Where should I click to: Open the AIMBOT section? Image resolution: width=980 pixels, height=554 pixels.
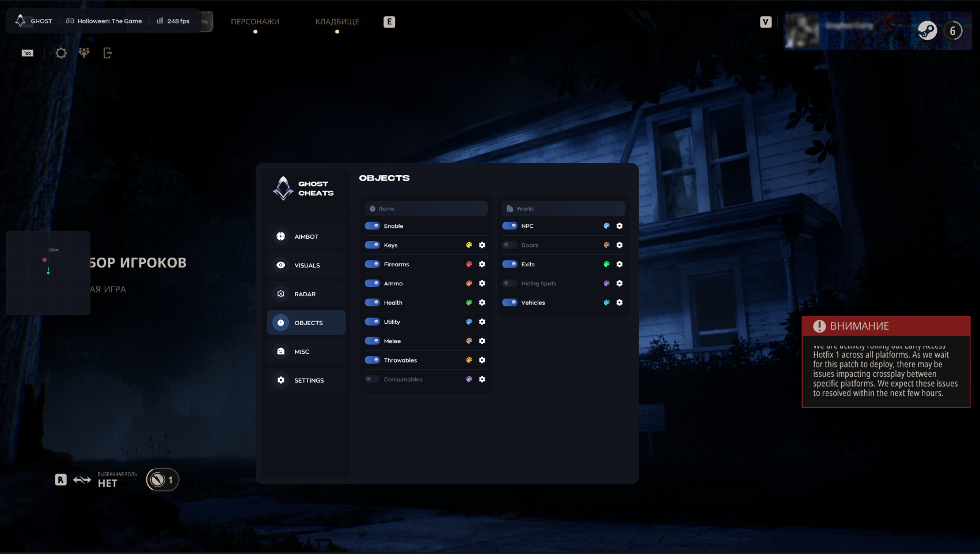coord(306,236)
